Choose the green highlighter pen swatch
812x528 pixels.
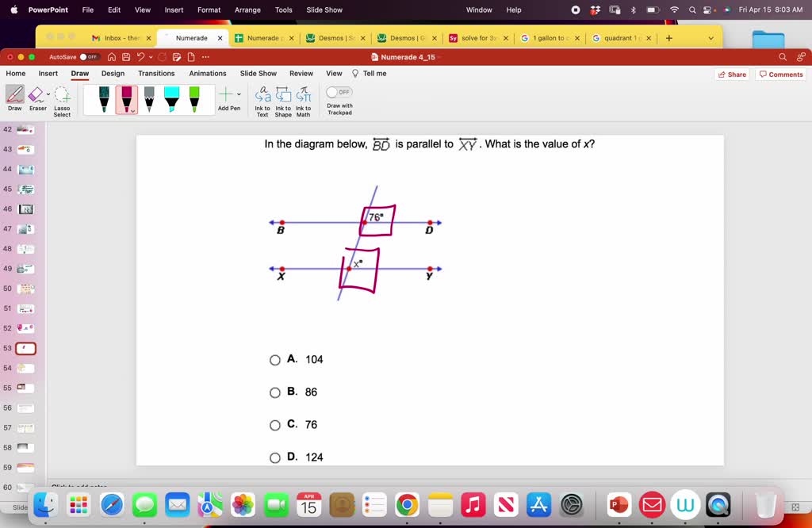tap(195, 98)
